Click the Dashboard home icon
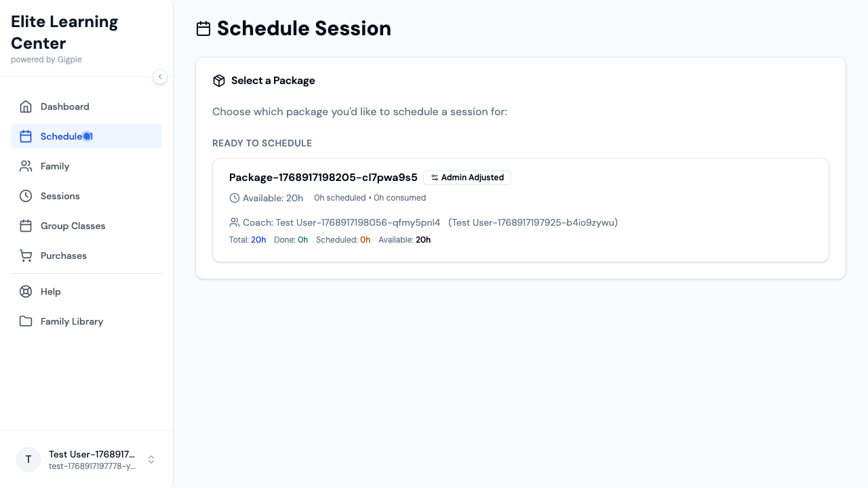 point(26,106)
